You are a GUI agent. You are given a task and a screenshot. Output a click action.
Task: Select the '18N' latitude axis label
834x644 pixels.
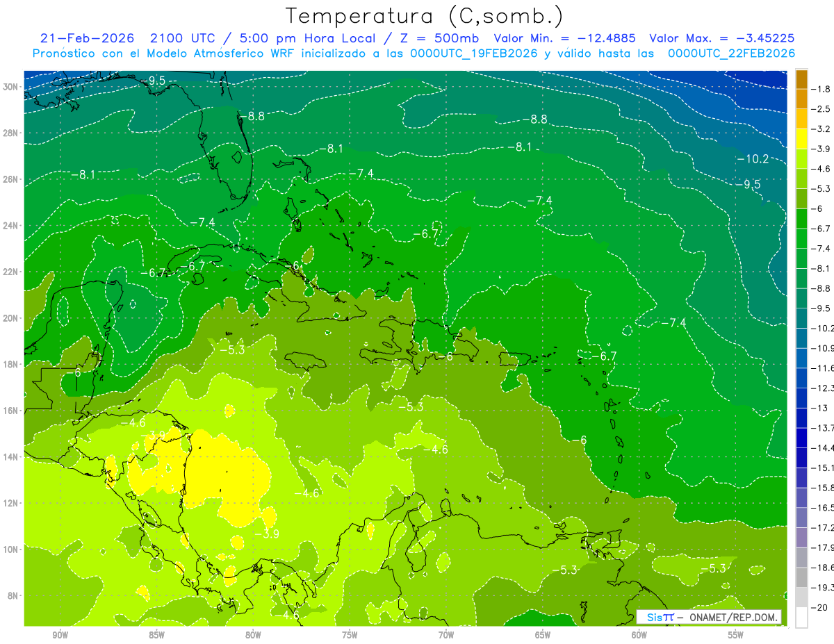tap(12, 365)
